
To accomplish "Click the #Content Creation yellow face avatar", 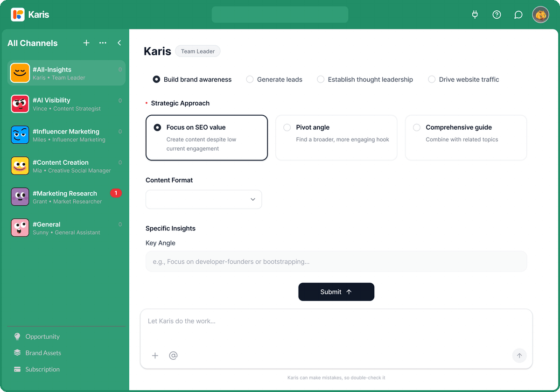I will tap(20, 166).
